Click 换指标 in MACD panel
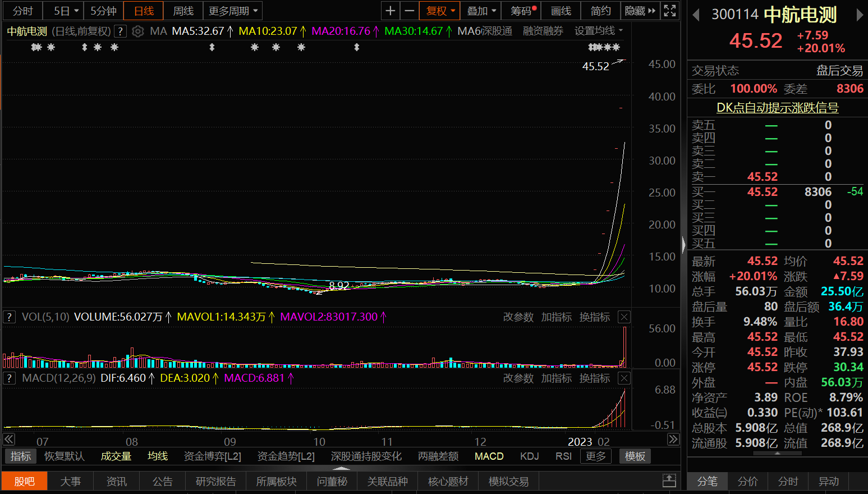 (595, 378)
